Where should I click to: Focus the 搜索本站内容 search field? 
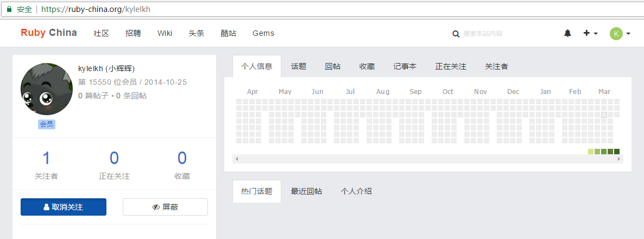coord(483,34)
